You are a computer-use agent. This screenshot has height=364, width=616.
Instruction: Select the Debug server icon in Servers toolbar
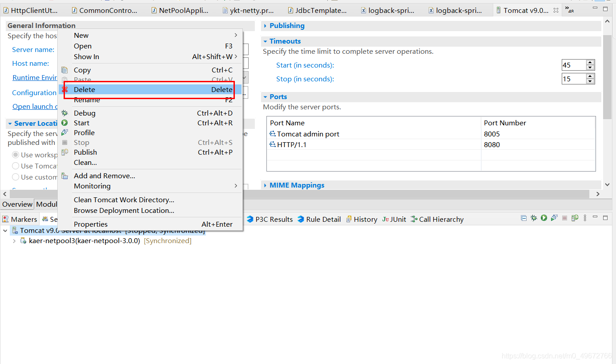coord(534,218)
